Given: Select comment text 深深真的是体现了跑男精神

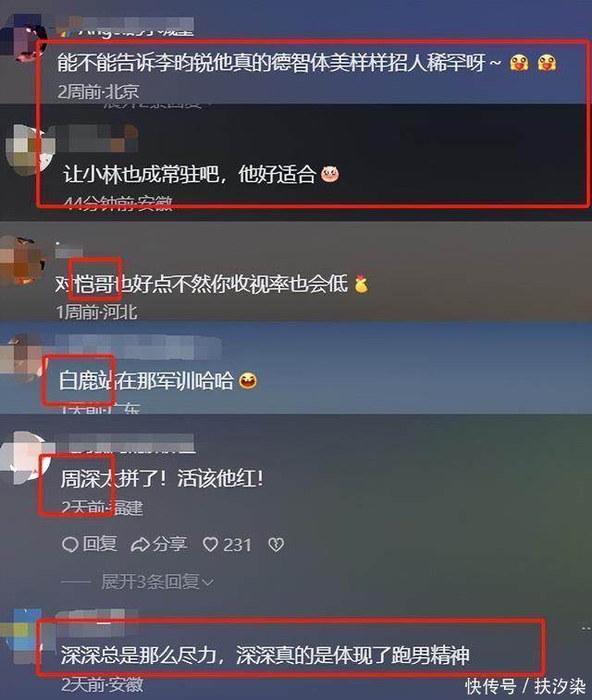Looking at the screenshot, I should coord(352,656).
